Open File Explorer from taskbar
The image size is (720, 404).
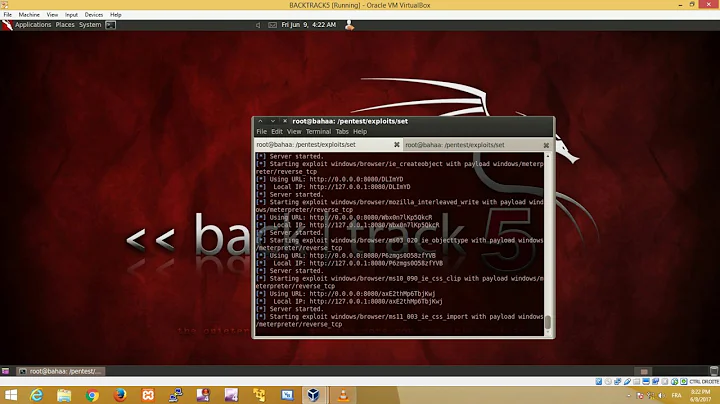64,395
